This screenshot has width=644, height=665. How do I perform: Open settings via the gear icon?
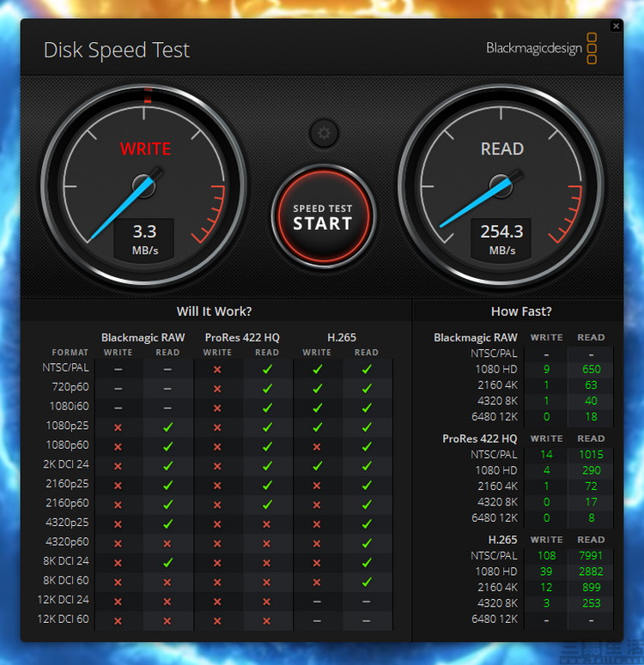pos(324,134)
